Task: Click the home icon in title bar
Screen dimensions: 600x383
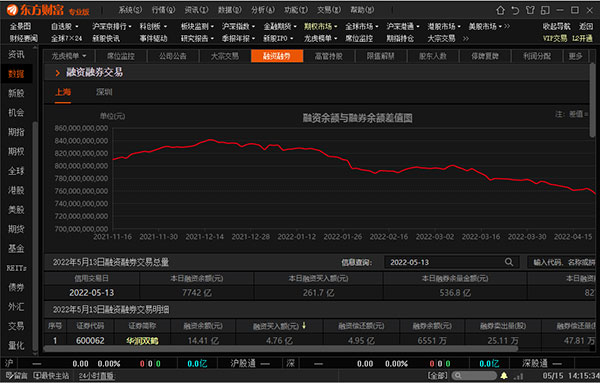Action: [x=500, y=10]
